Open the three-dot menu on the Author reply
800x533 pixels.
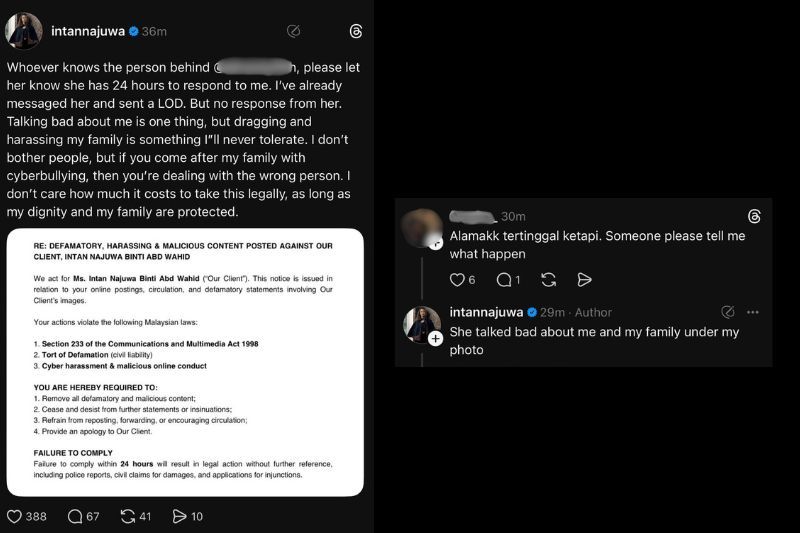click(753, 312)
